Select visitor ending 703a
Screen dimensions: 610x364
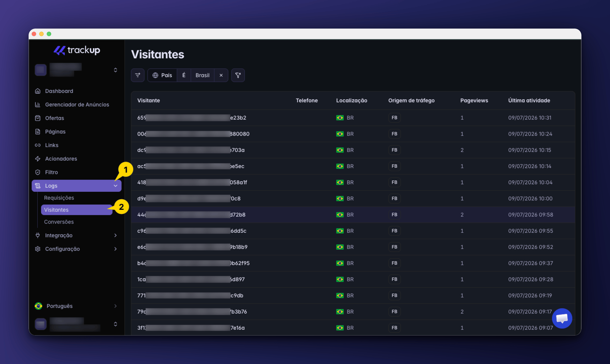pos(353,150)
